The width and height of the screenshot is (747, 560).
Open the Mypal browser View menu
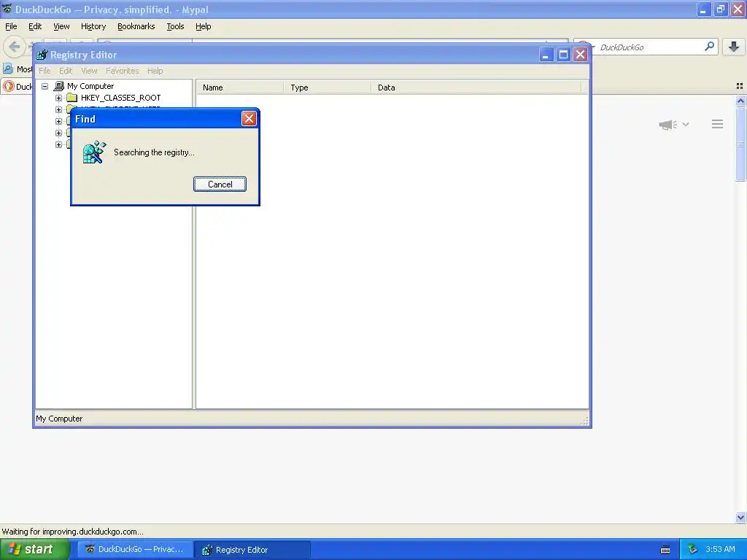[x=61, y=26]
